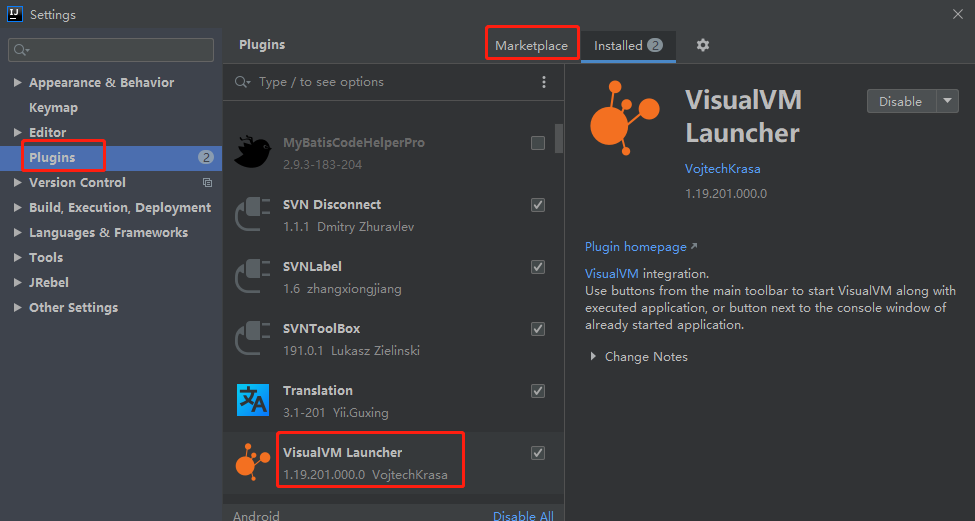Open the Plugin homepage link

pyautogui.click(x=636, y=247)
